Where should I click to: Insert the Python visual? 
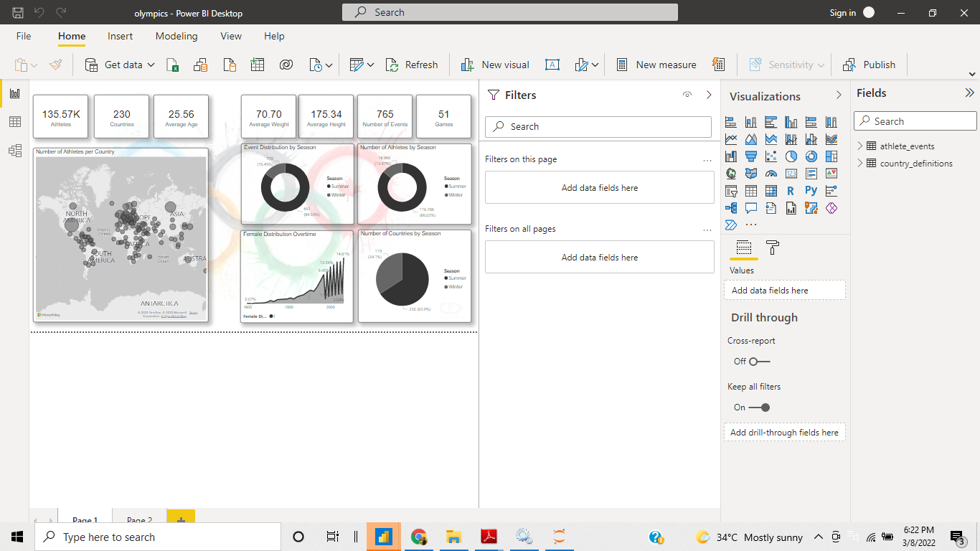pyautogui.click(x=811, y=191)
